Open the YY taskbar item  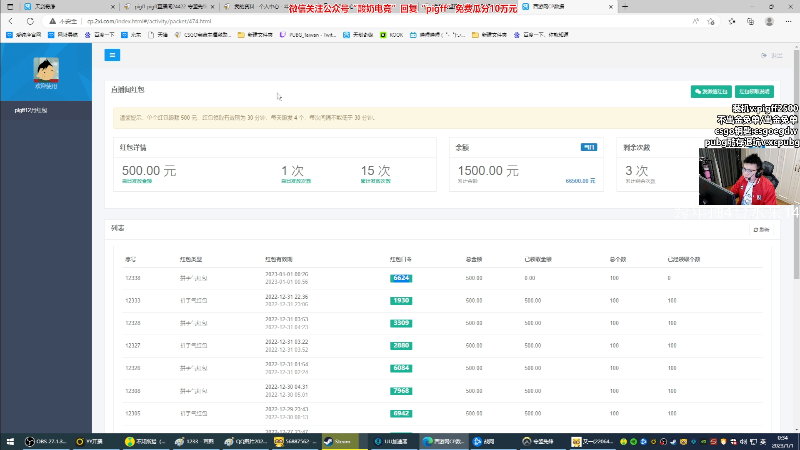click(x=90, y=441)
